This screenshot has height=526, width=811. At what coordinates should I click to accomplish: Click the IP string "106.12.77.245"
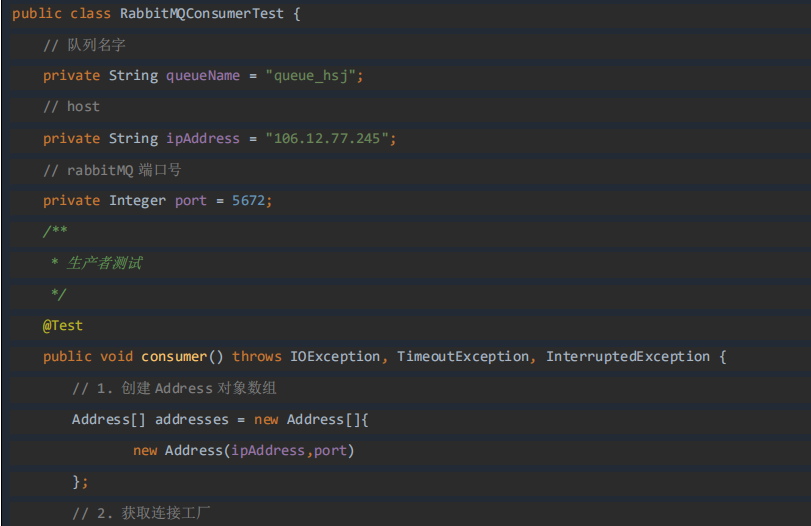326,139
